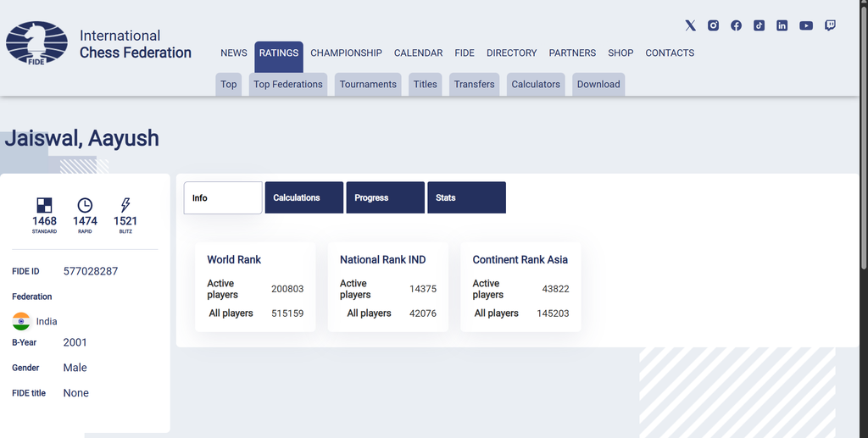868x438 pixels.
Task: Open the FIDE menu item
Action: 465,53
